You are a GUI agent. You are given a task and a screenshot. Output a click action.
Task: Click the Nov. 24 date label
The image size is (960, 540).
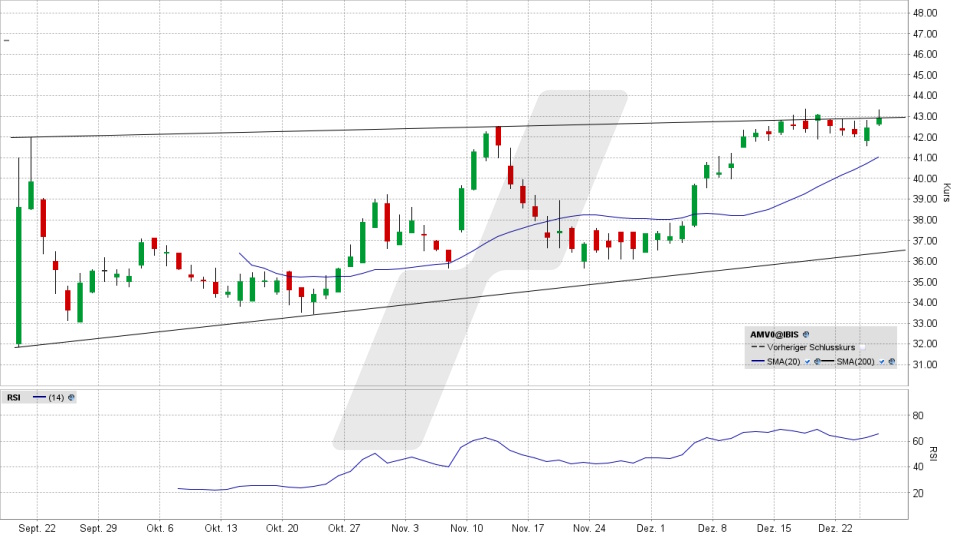tap(589, 528)
